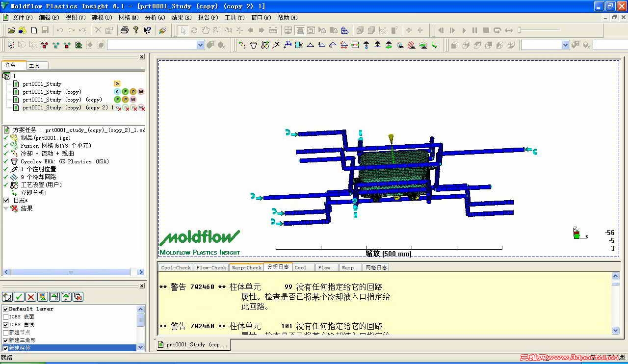The height and width of the screenshot is (364, 628).
Task: Activate the What's This help pointer
Action: 147,30
